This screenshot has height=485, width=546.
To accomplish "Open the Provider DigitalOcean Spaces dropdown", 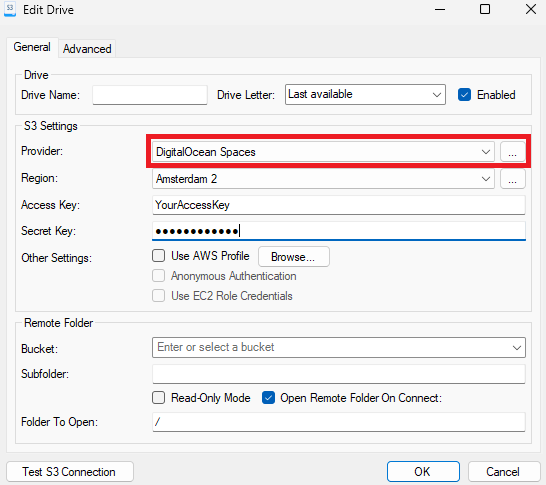I will pyautogui.click(x=323, y=152).
